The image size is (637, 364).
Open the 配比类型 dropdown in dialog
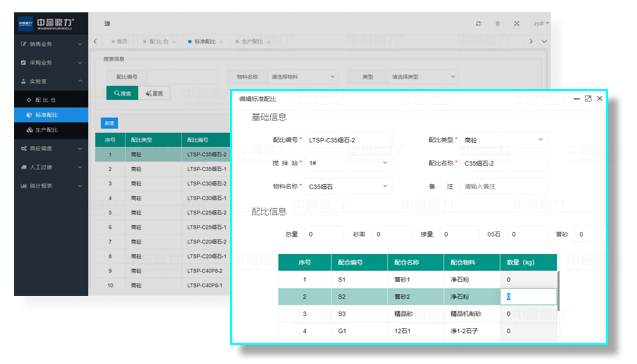pos(503,140)
